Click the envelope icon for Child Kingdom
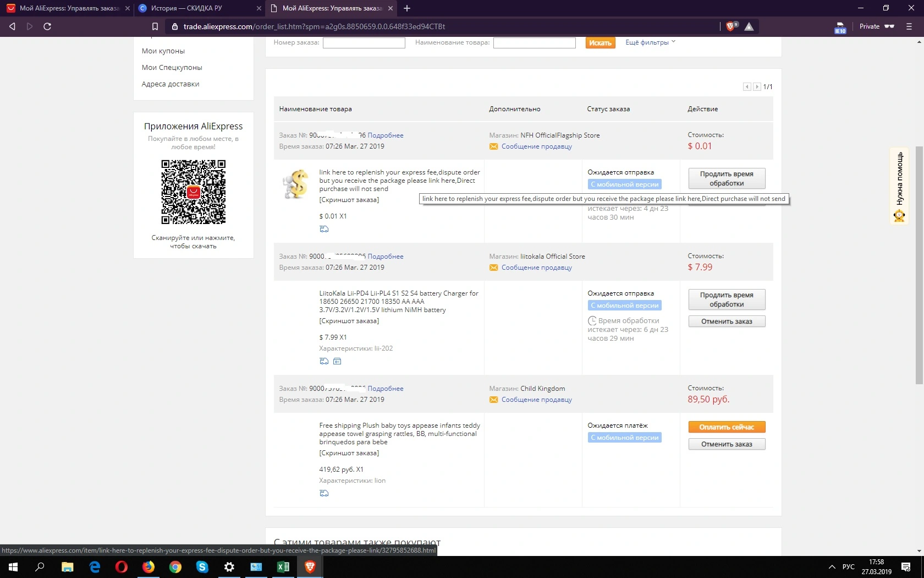The image size is (924, 578). (x=493, y=400)
